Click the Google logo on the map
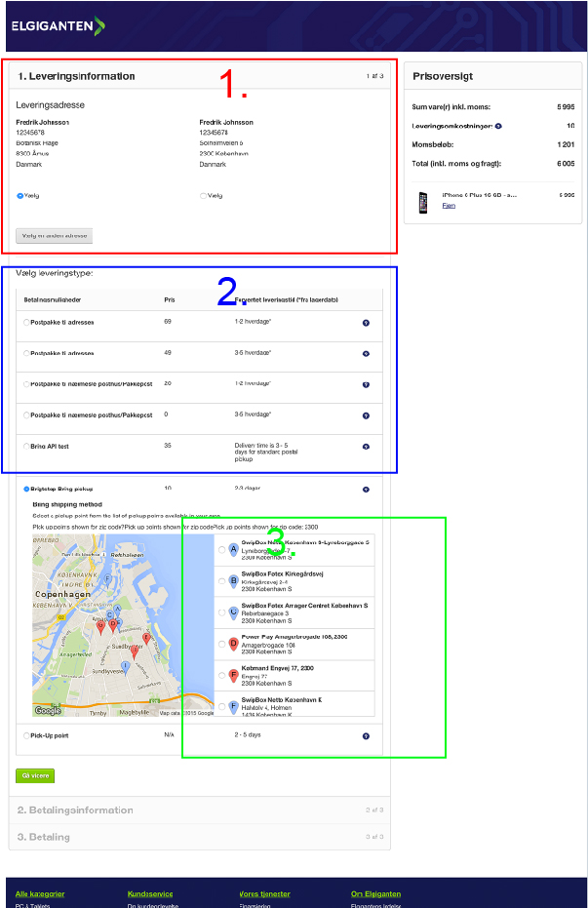Viewport: 588px width, 908px height. 48,711
